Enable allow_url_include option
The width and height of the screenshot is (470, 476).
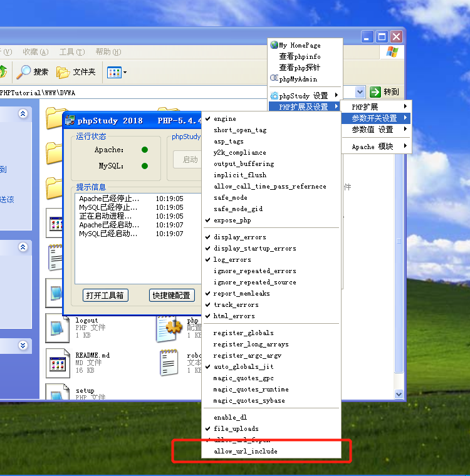coord(271,451)
